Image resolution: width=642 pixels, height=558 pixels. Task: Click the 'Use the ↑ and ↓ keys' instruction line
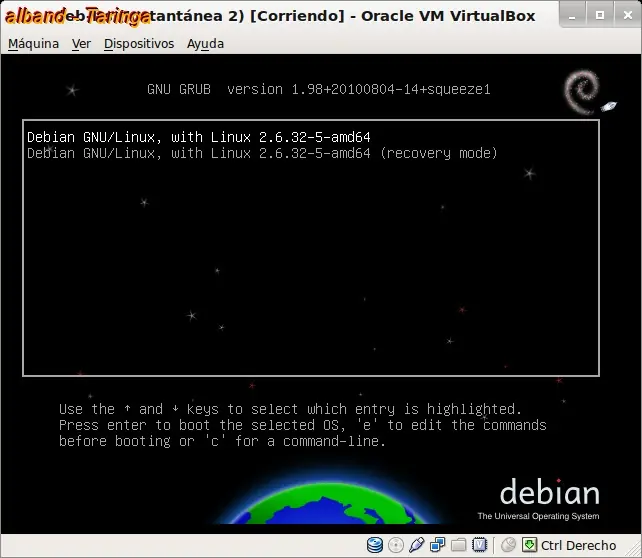click(x=290, y=409)
